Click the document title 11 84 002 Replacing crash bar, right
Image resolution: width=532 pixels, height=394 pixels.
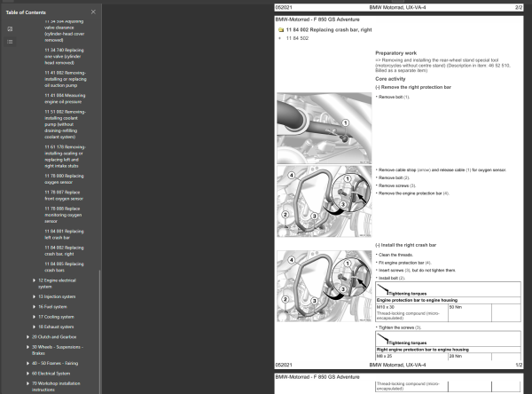coord(329,30)
